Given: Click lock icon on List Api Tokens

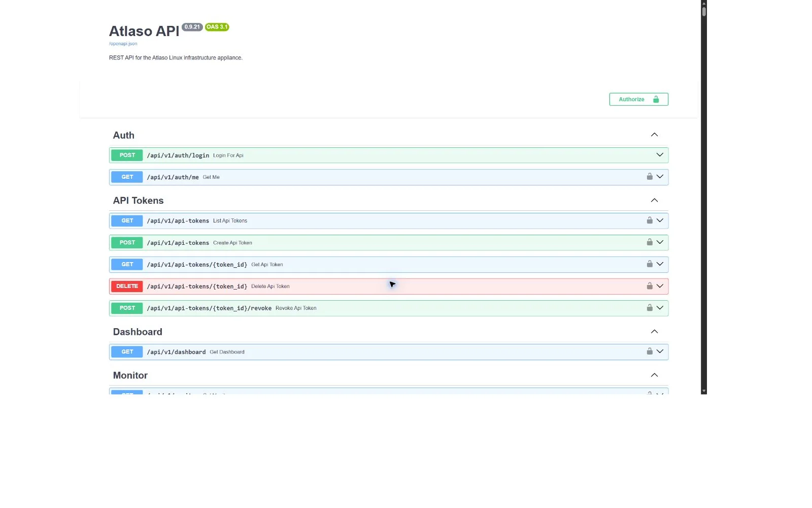Looking at the screenshot, I should (x=650, y=220).
